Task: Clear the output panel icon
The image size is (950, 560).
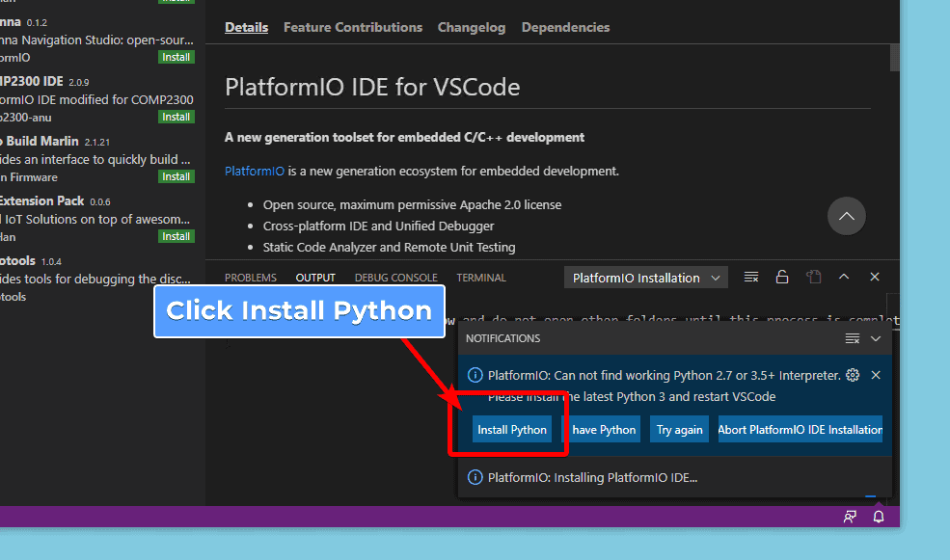Action: [750, 277]
